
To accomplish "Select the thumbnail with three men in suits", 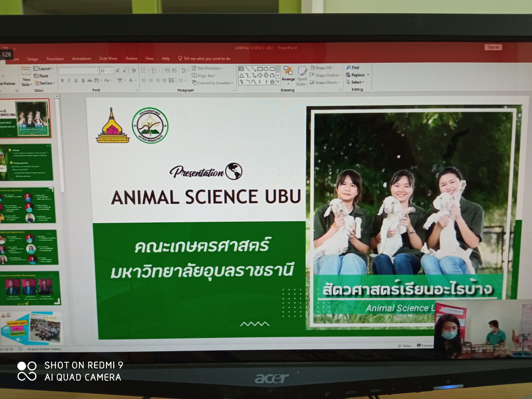I will click(30, 288).
